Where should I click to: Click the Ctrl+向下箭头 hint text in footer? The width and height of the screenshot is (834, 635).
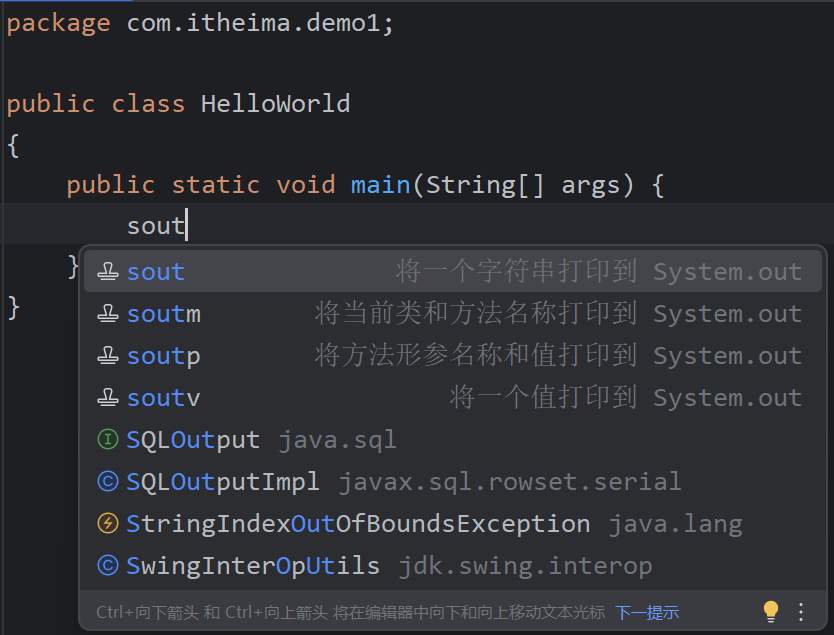[351, 613]
